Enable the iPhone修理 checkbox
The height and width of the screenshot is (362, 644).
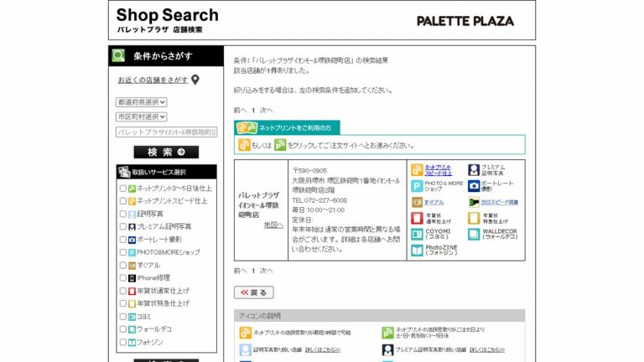coord(122,278)
